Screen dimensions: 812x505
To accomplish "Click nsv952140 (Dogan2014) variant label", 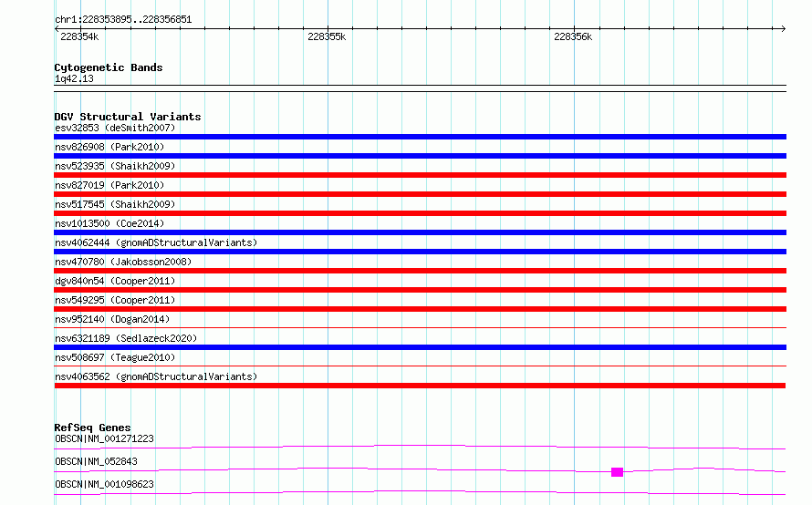I will coord(112,319).
